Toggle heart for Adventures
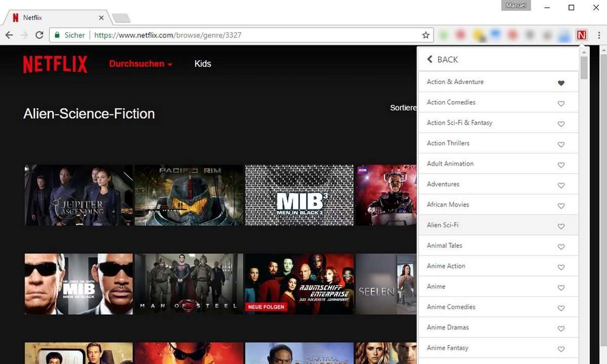607x364 pixels. click(561, 186)
